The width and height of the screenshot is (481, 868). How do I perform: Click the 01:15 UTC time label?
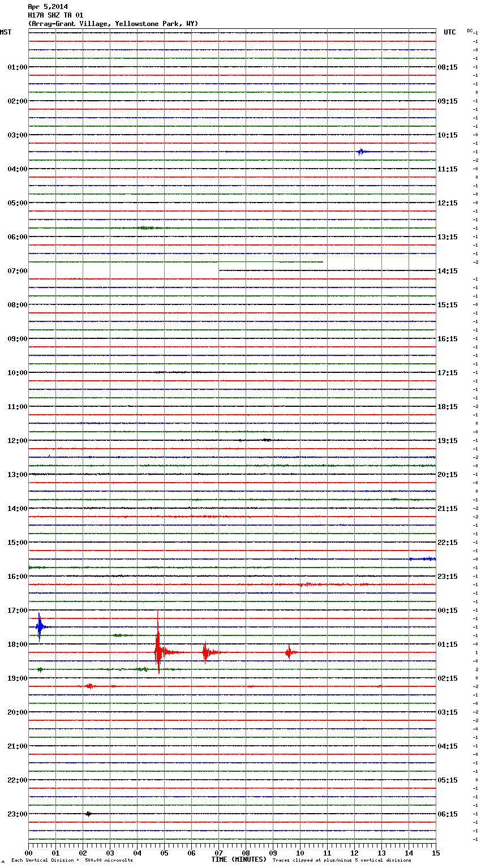448,644
